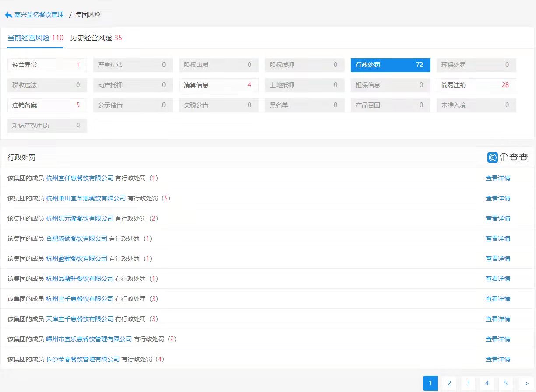
Task: Click 查看详情 for 合肥绮硕餐饮有限公司
Action: 498,239
